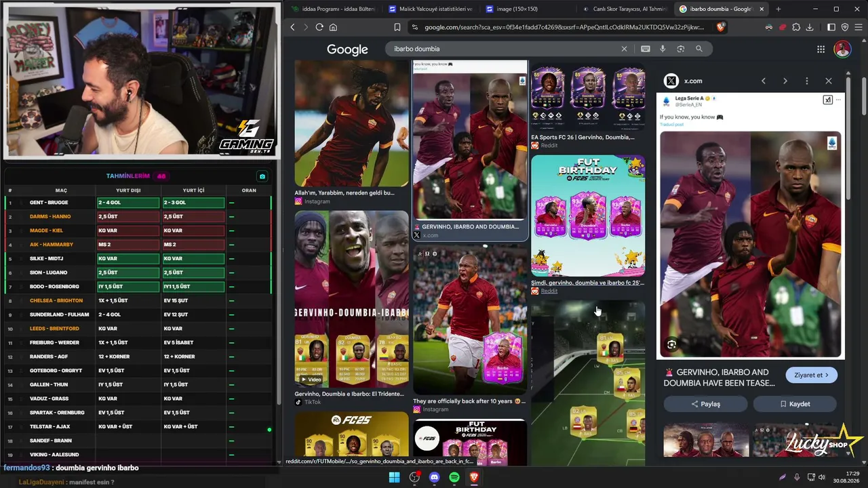Screen dimensions: 868x488
Task: Click the camera icon beside Tahminlerim
Action: [x=262, y=176]
